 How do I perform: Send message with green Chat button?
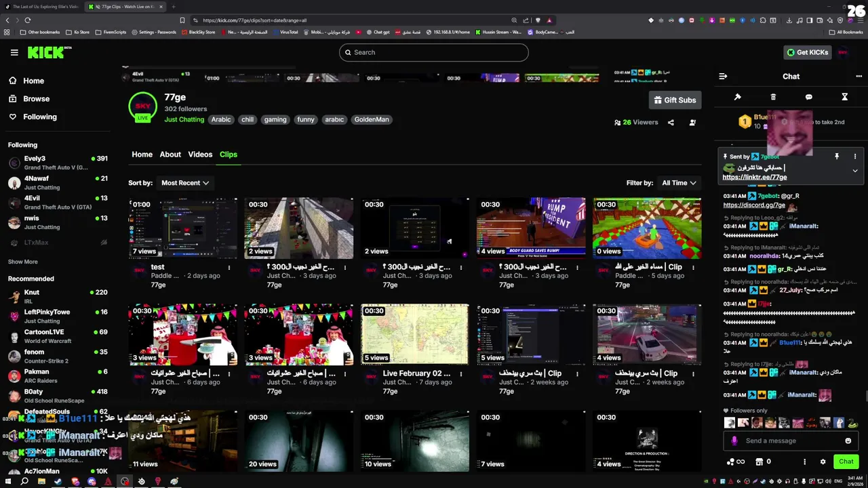pos(846,462)
